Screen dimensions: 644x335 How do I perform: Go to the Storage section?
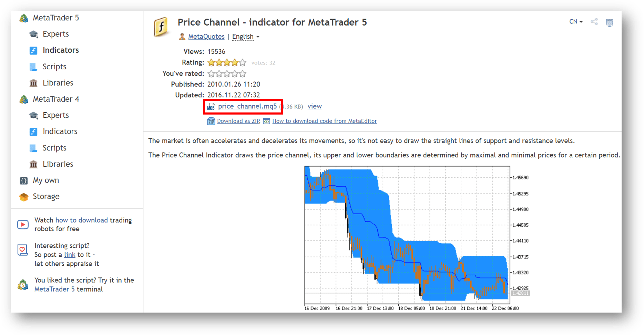coord(46,197)
